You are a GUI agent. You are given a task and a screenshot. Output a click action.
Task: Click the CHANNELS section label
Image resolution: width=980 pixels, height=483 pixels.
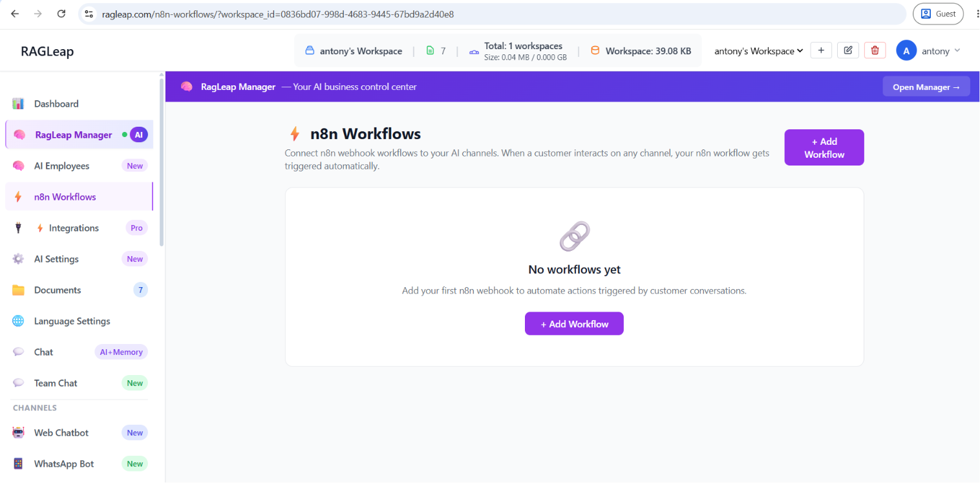(35, 408)
